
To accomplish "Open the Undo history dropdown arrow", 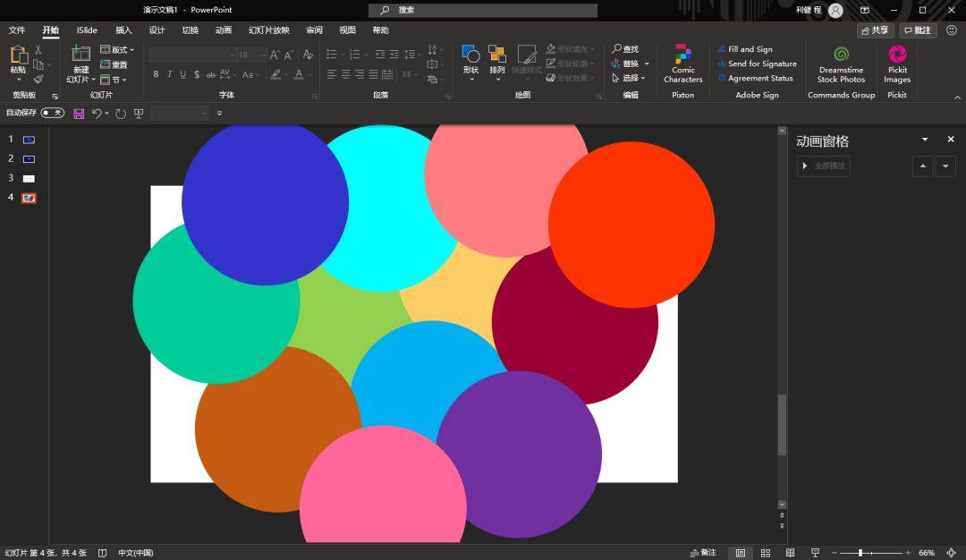I will (x=106, y=114).
